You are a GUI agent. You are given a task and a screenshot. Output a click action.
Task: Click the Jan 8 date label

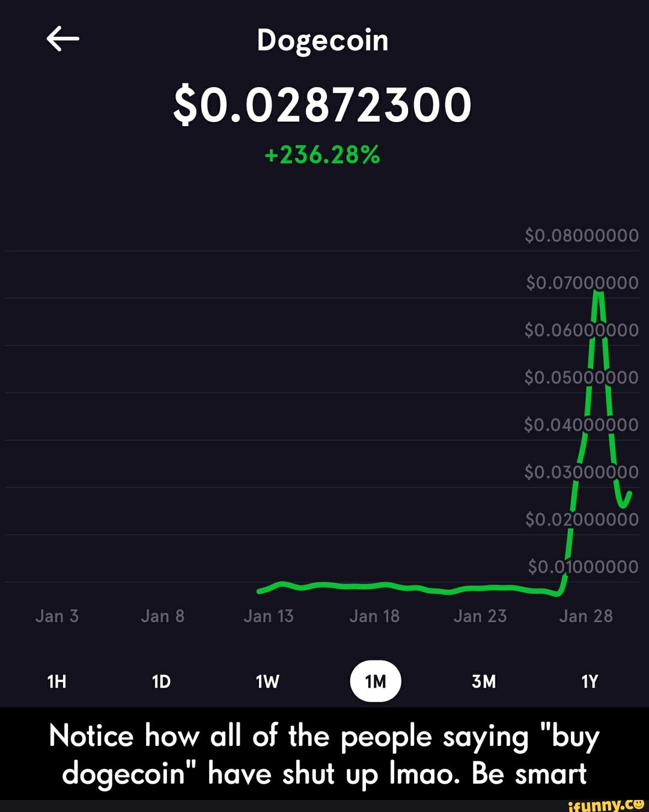click(162, 616)
